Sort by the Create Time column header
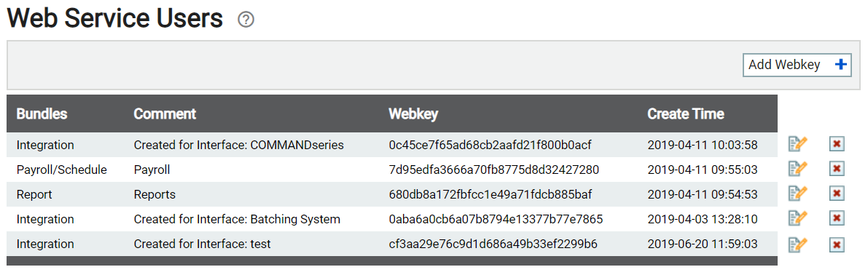 coord(686,114)
